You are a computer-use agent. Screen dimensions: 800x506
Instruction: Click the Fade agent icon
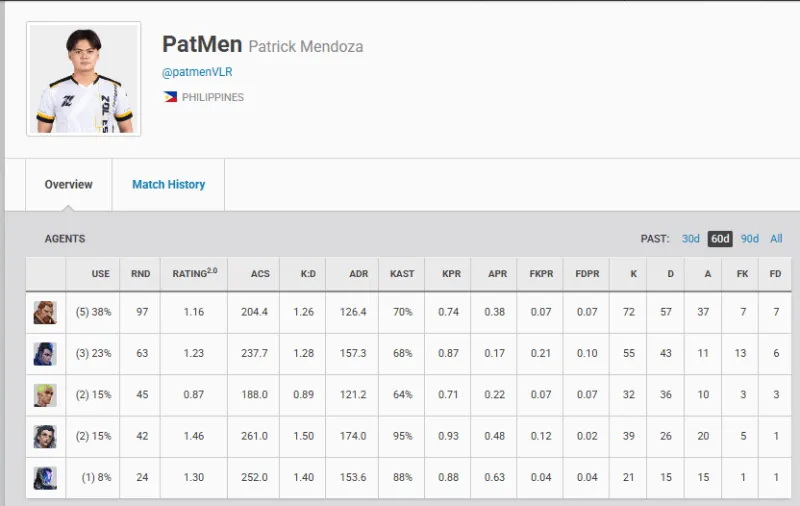click(45, 436)
